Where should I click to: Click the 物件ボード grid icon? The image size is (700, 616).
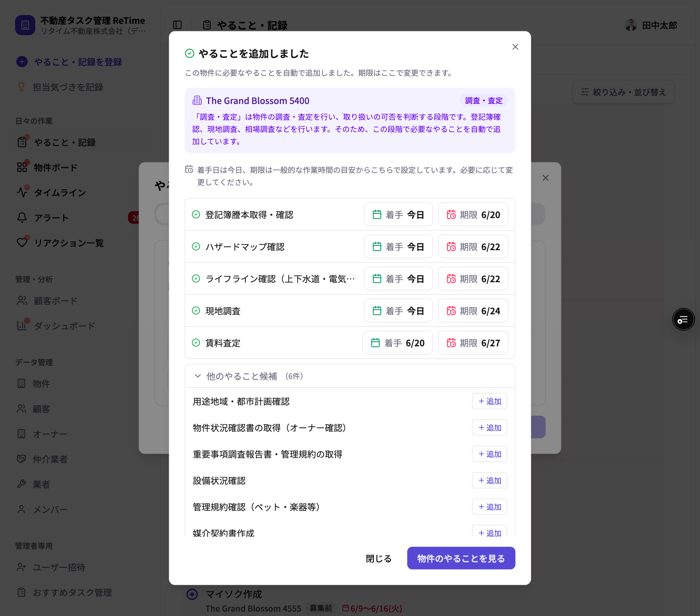(22, 167)
